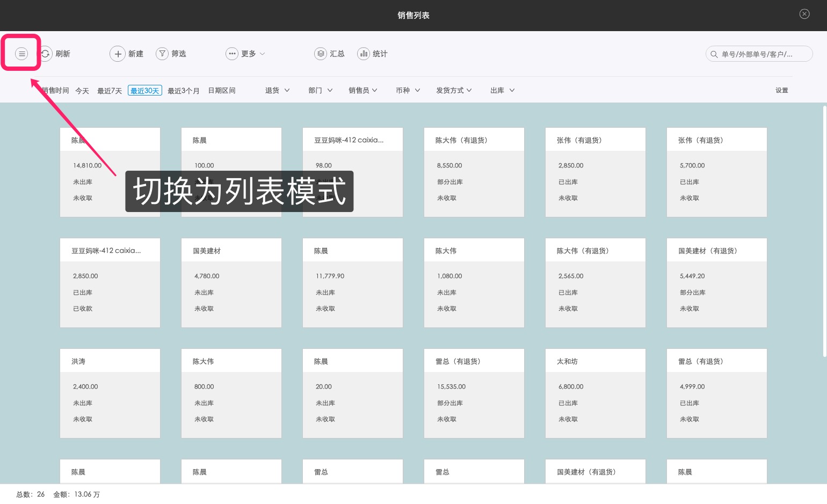This screenshot has width=827, height=504.
Task: Click 部分出库 on the 5,449.20 card
Action: (693, 293)
